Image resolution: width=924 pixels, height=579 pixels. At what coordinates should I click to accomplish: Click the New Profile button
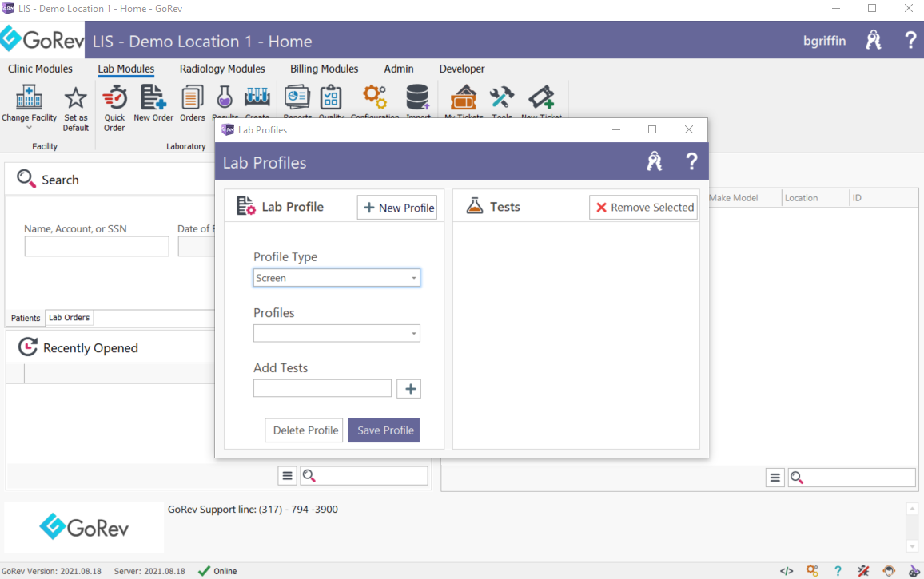coord(397,208)
